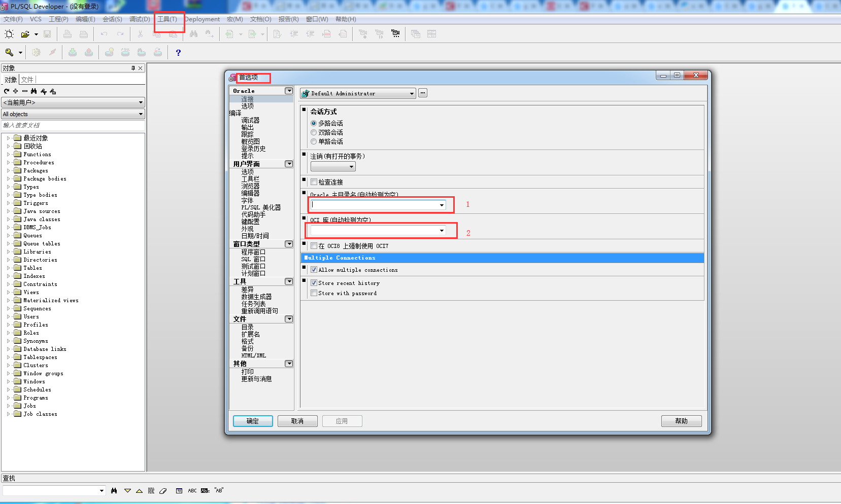Uncheck Allow multiple connections
841x504 pixels.
314,270
